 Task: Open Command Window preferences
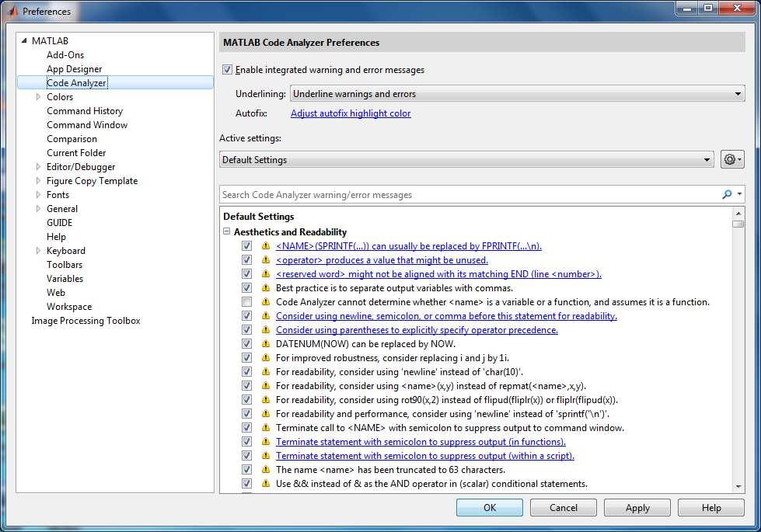[x=87, y=124]
